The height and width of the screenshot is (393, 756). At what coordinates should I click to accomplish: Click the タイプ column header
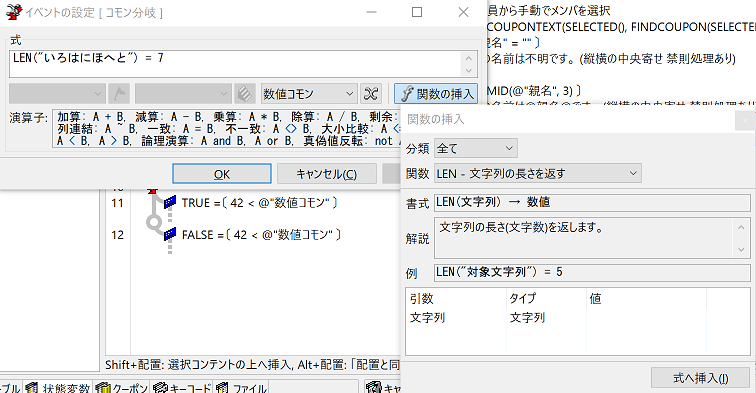click(x=546, y=299)
